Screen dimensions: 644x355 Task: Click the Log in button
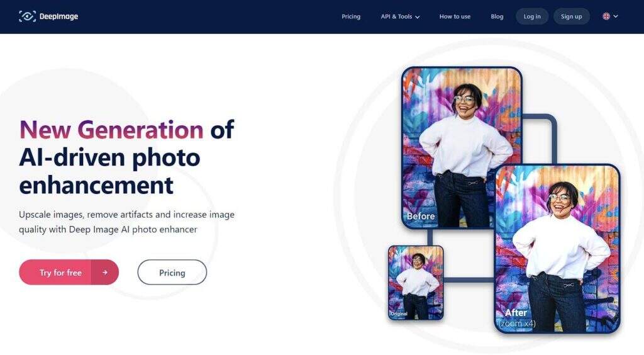click(x=532, y=16)
